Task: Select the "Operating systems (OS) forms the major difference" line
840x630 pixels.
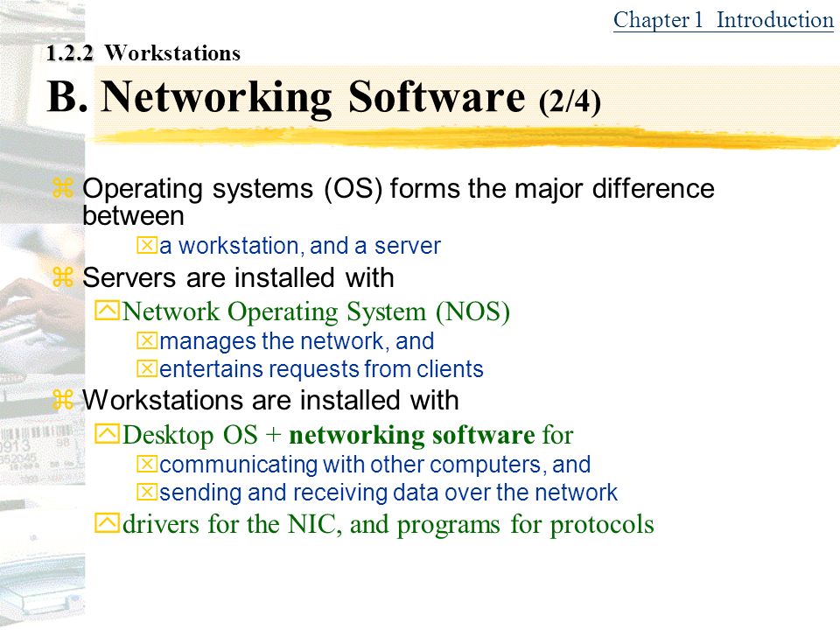Action: coord(398,190)
